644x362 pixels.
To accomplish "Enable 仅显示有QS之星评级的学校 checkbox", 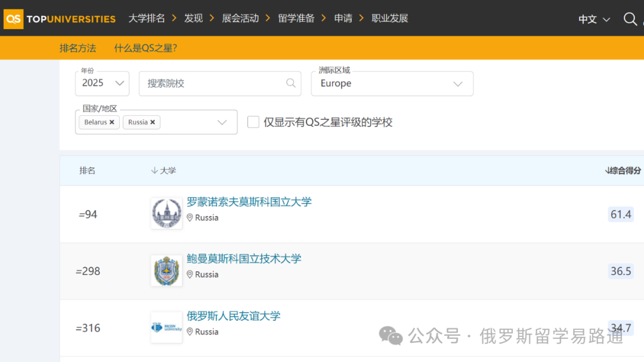I will [x=253, y=122].
